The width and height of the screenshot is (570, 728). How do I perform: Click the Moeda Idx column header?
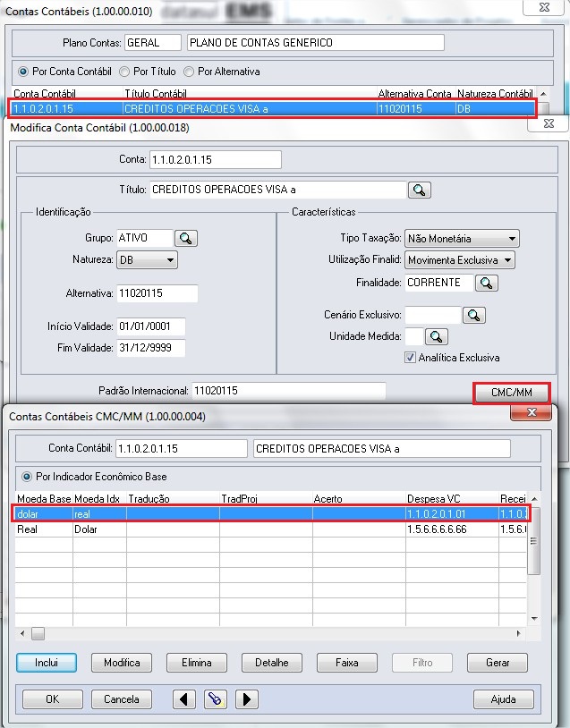[x=98, y=499]
